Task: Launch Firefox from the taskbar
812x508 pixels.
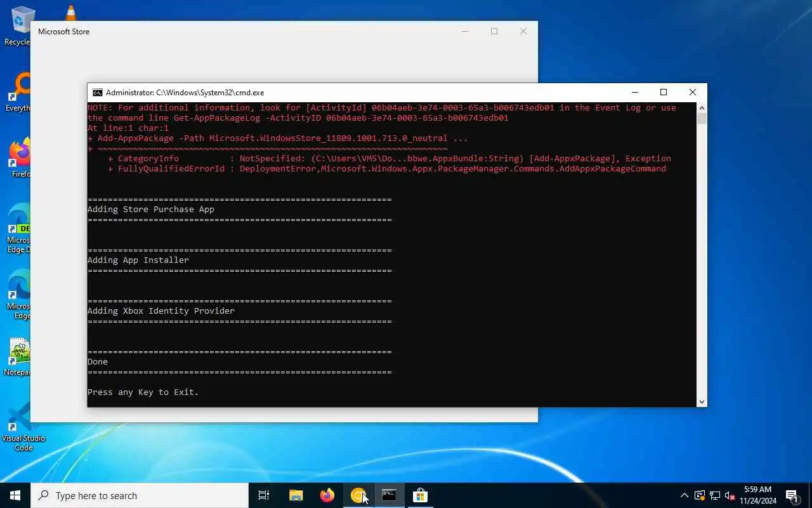Action: [x=327, y=495]
